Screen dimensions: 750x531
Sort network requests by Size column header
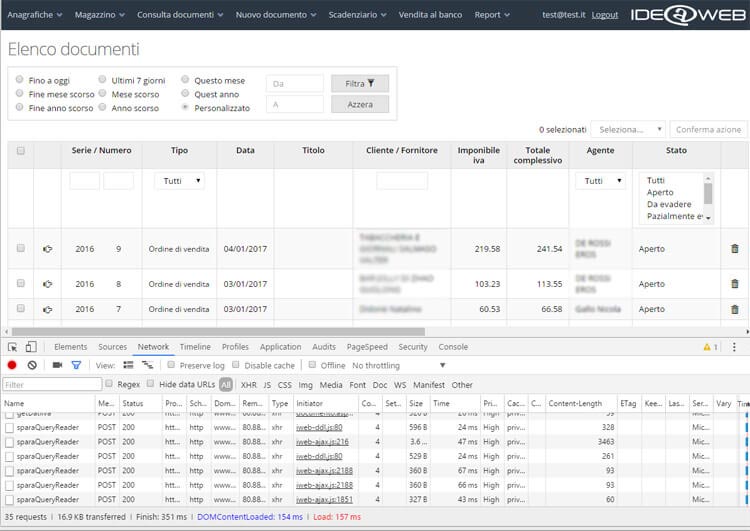(418, 403)
